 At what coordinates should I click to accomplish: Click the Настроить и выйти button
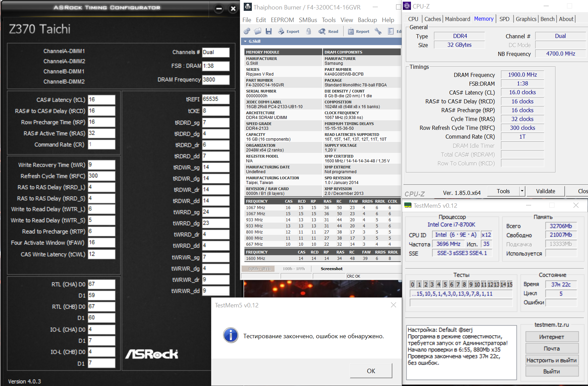[552, 360]
